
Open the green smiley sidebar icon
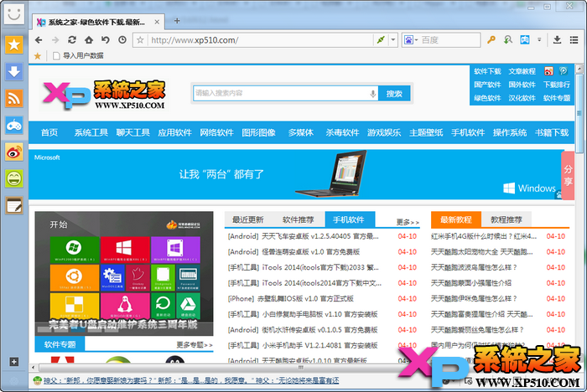pos(14,178)
